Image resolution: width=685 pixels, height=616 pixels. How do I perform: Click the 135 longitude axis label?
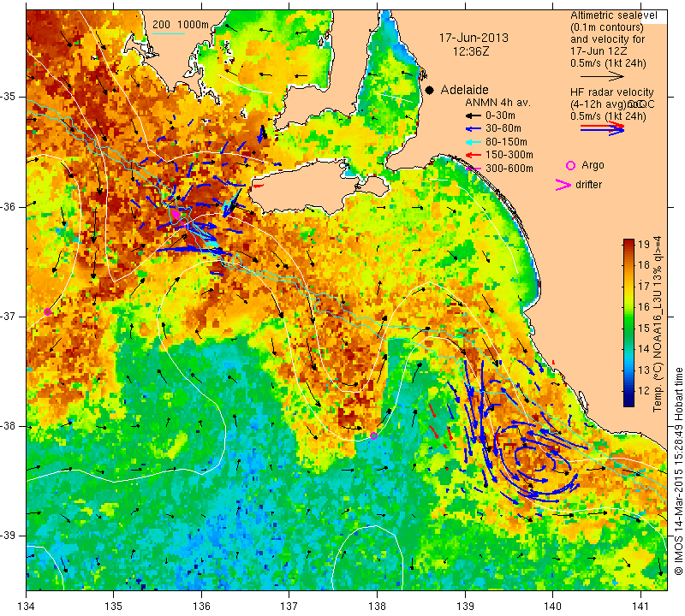114,607
